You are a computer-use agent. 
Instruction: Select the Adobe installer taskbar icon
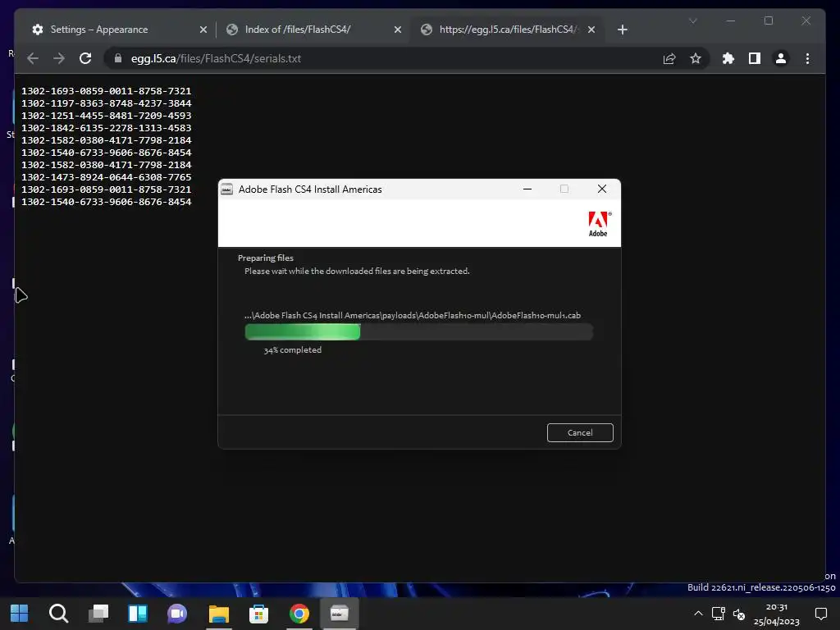coord(339,613)
